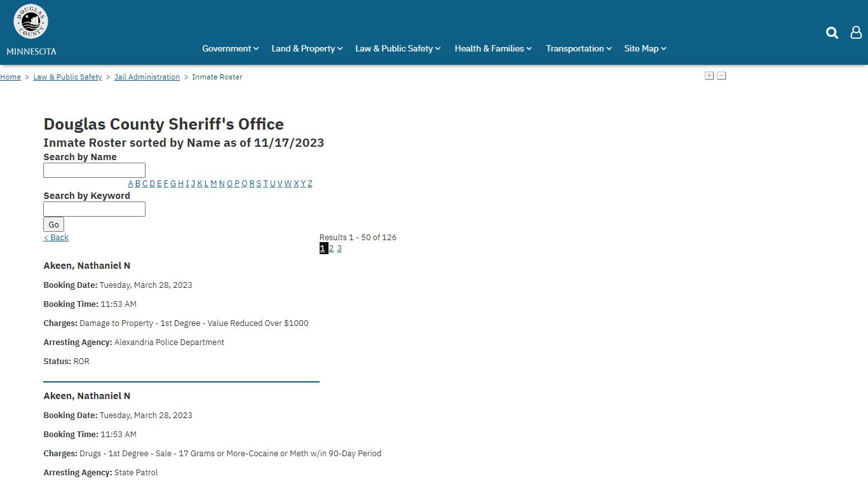868x488 pixels.
Task: Open the Transportation menu
Action: [578, 48]
